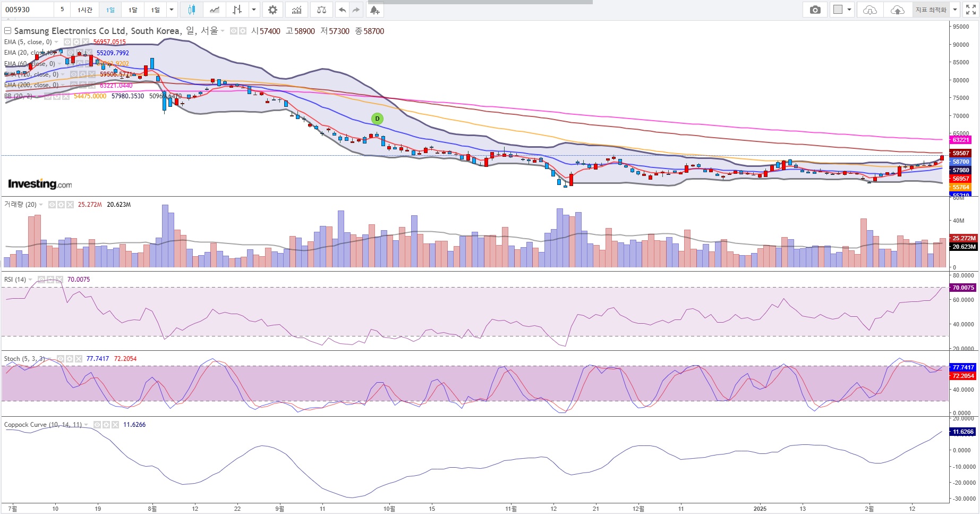Screen dimensions: 980x514
Task: Select the 1시간 interval
Action: coord(85,10)
